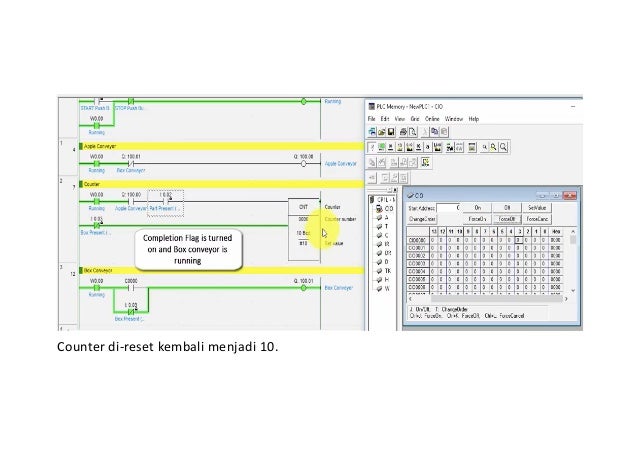Select the W work area in tree
This screenshot has height=452, width=638.
(x=383, y=288)
